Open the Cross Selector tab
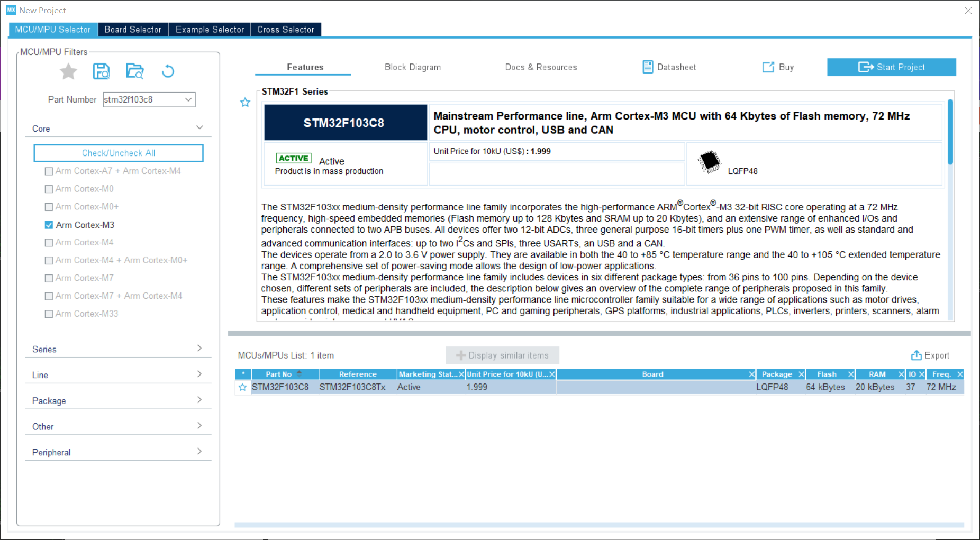 click(286, 30)
